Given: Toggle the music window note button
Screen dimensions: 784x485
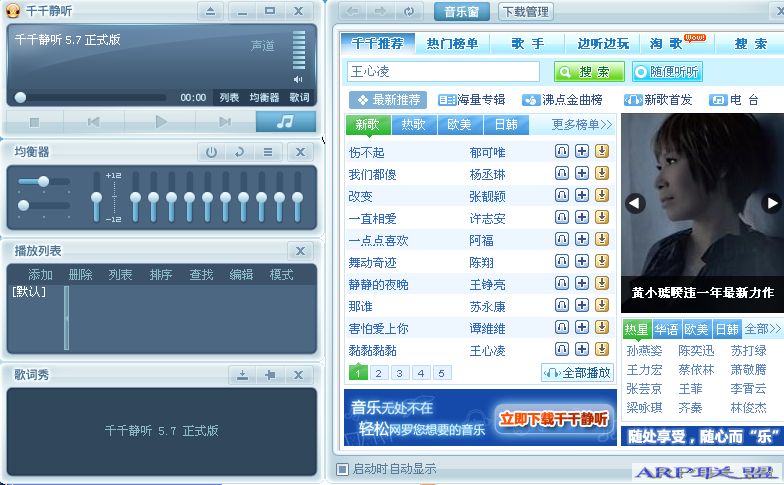Looking at the screenshot, I should coord(286,122).
